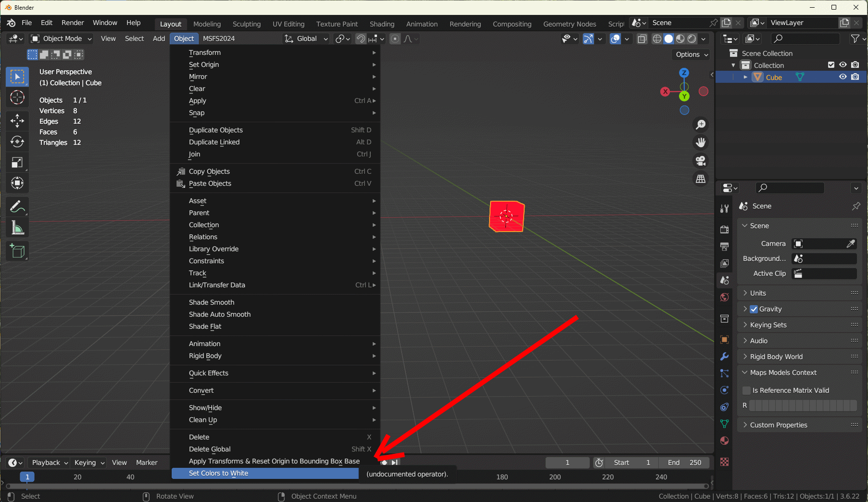Open the Modifier properties wrench tab
The width and height of the screenshot is (868, 502).
pos(724,357)
